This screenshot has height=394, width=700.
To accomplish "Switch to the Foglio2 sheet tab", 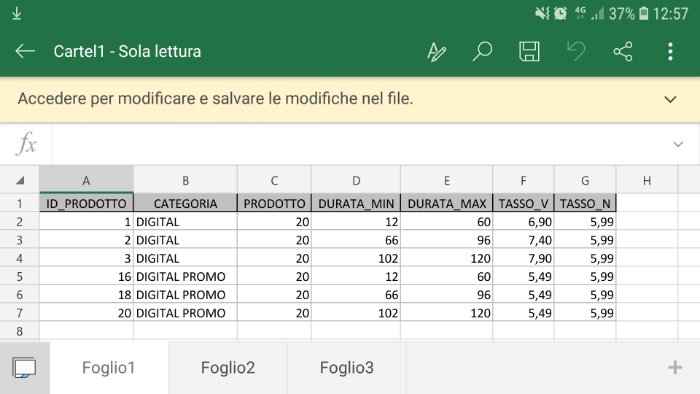I will click(x=228, y=368).
